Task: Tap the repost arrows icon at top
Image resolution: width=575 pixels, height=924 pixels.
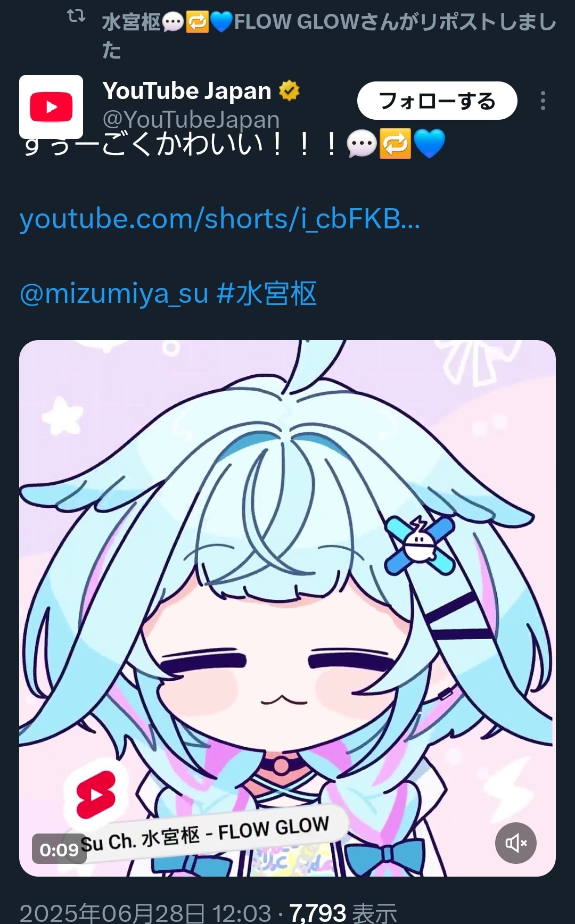Action: pyautogui.click(x=76, y=16)
